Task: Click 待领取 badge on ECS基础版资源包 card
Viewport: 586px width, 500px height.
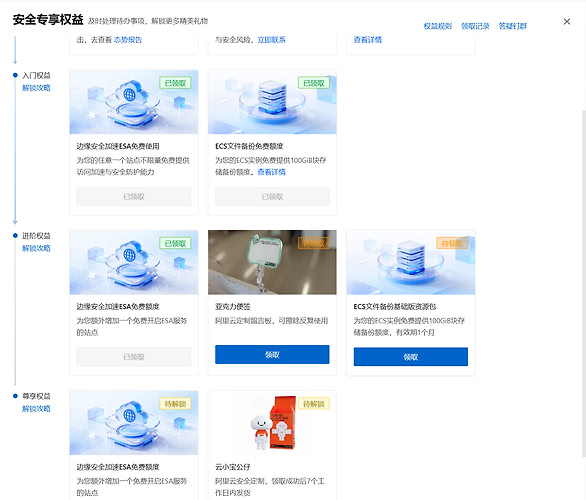Action: tap(452, 243)
